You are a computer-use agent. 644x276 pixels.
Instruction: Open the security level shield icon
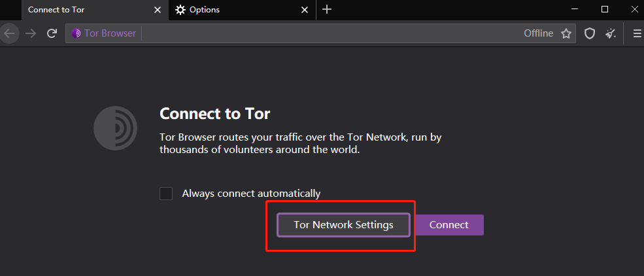(590, 33)
